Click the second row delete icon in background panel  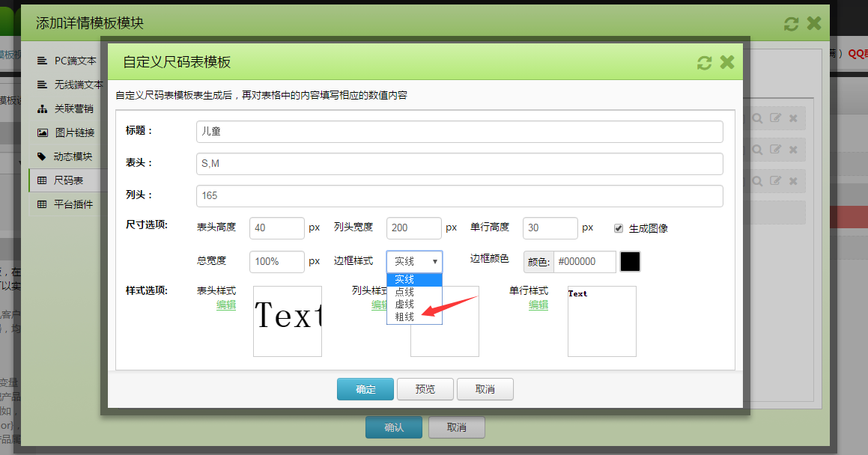tap(793, 150)
